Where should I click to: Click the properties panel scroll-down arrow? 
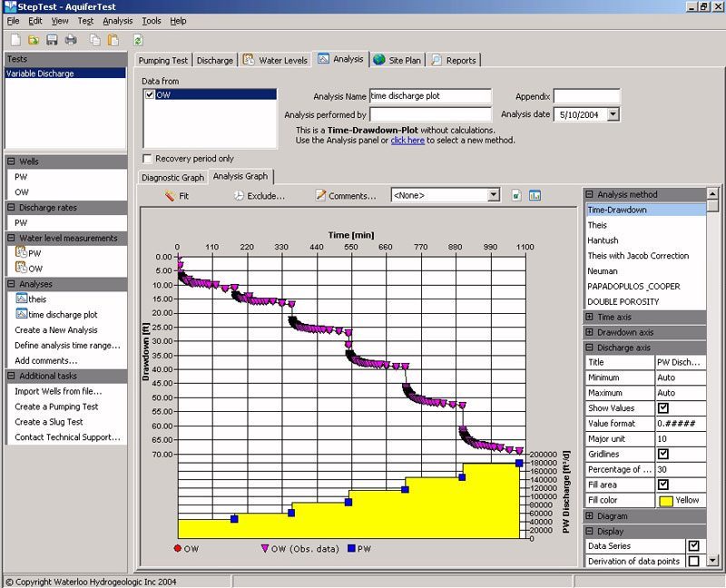(713, 561)
